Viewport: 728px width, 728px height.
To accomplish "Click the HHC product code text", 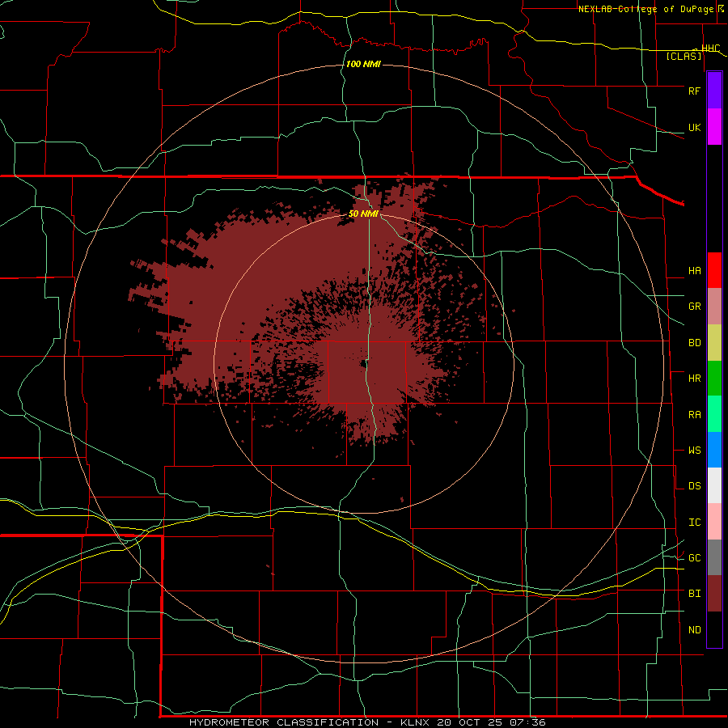I will (711, 49).
